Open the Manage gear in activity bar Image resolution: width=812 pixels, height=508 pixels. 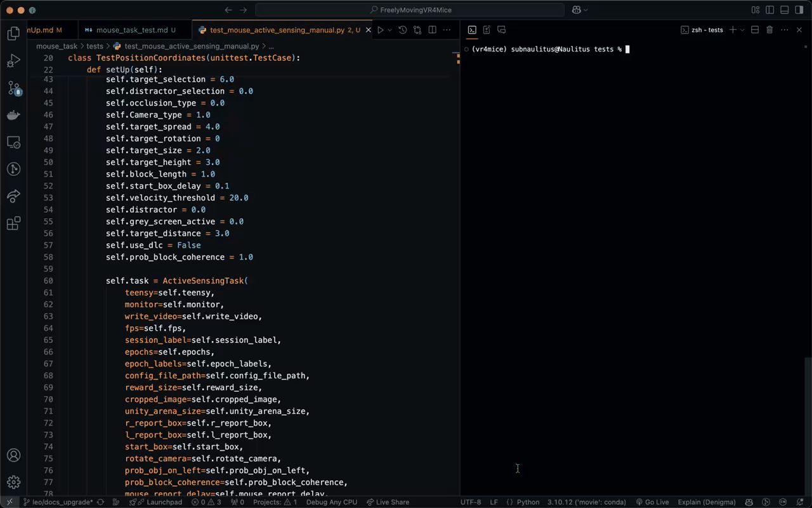[x=13, y=482]
